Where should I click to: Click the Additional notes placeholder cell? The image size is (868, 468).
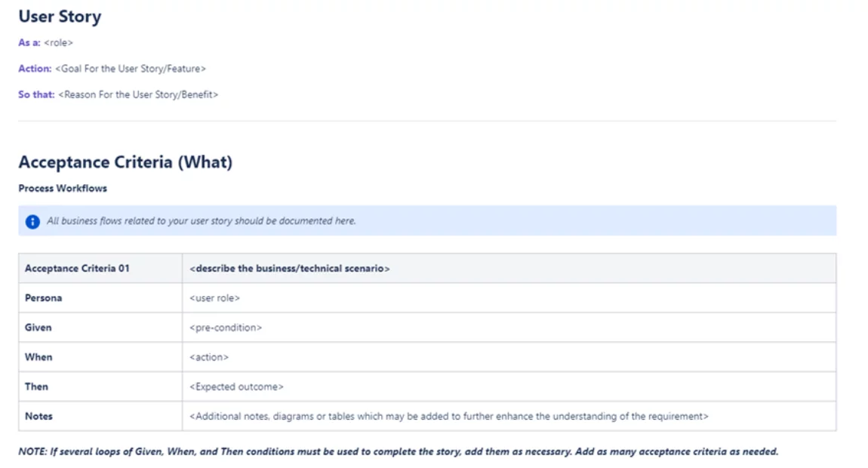click(449, 416)
